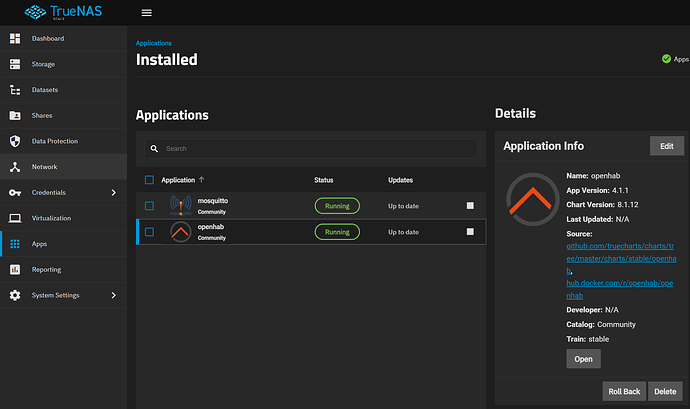Click the mosquitto Running status badge
Viewport: 690px width, 409px height.
point(337,206)
